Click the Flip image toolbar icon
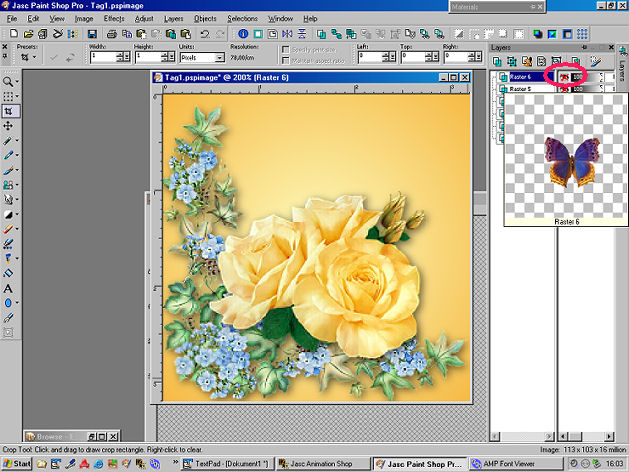 coord(302,34)
